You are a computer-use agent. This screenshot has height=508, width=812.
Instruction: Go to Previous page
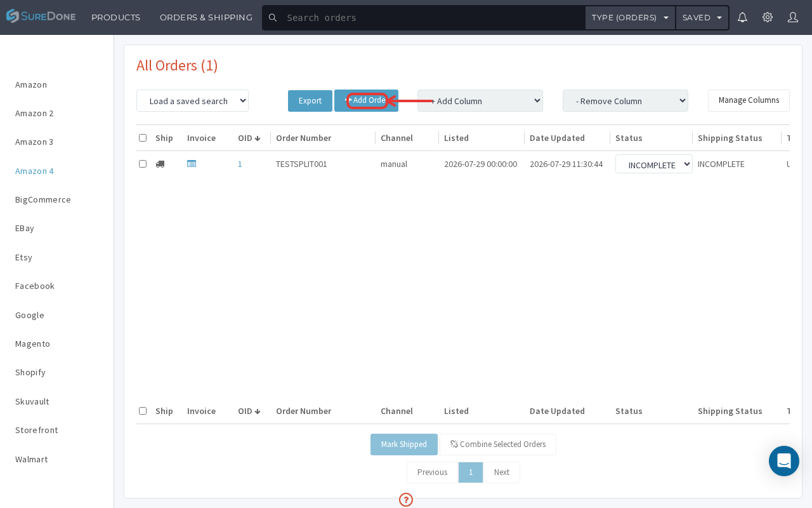click(432, 472)
